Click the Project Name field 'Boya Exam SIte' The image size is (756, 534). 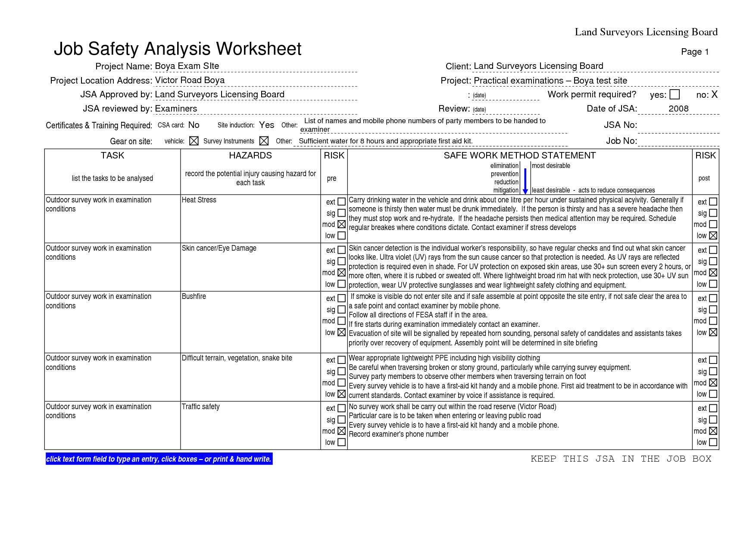[256, 66]
